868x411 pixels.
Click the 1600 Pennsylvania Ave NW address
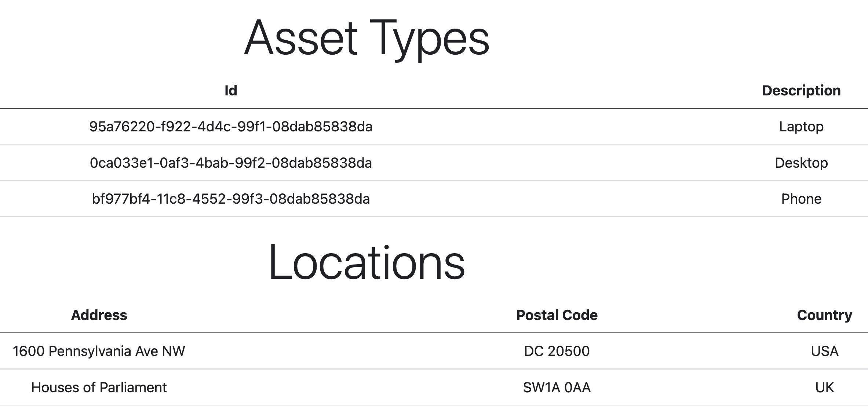point(99,351)
